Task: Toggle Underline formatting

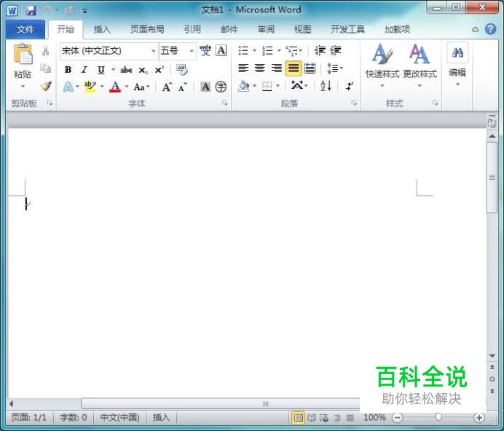Action: pos(101,70)
